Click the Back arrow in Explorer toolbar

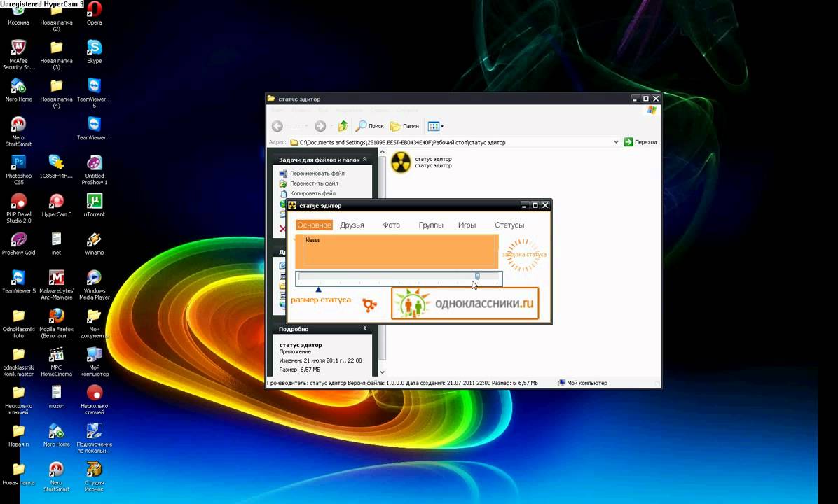coord(277,126)
